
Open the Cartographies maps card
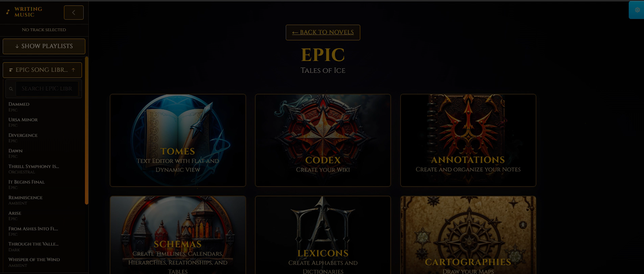tap(468, 235)
